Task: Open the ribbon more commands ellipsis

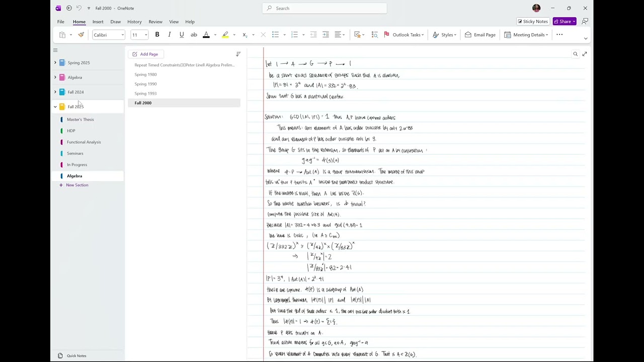Action: 559,35
